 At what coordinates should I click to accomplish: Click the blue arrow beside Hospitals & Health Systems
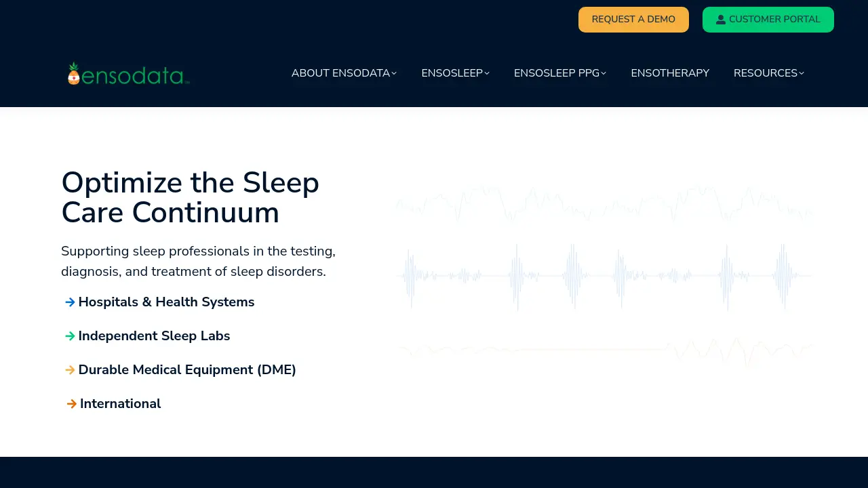click(70, 302)
